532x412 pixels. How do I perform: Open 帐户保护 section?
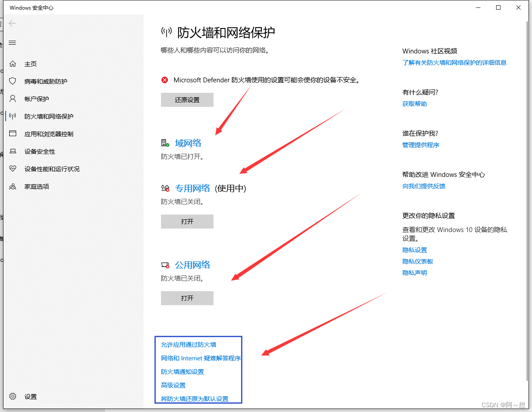coord(37,99)
